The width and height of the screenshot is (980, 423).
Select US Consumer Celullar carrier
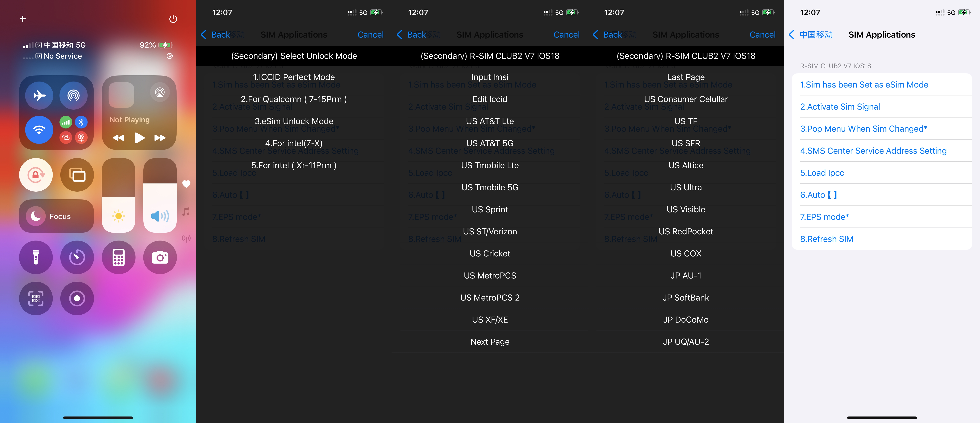(686, 99)
